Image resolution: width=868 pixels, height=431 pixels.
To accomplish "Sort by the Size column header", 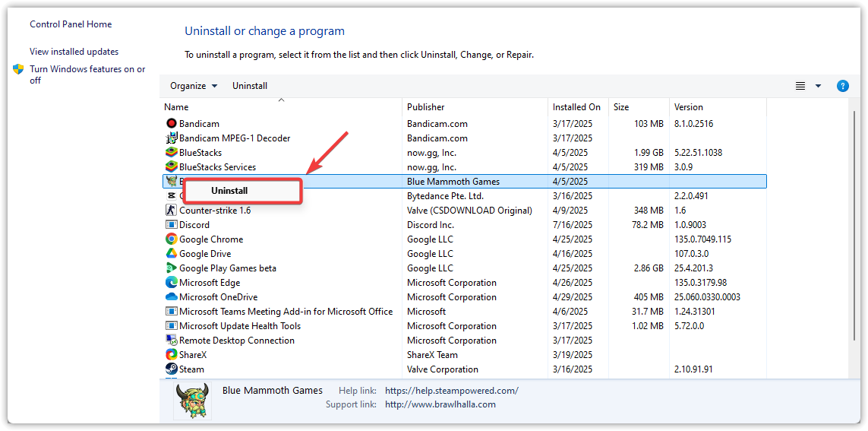I will (x=639, y=107).
